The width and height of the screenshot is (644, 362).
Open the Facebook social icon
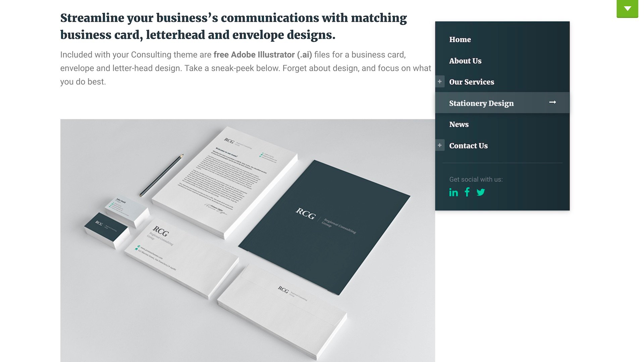point(467,192)
